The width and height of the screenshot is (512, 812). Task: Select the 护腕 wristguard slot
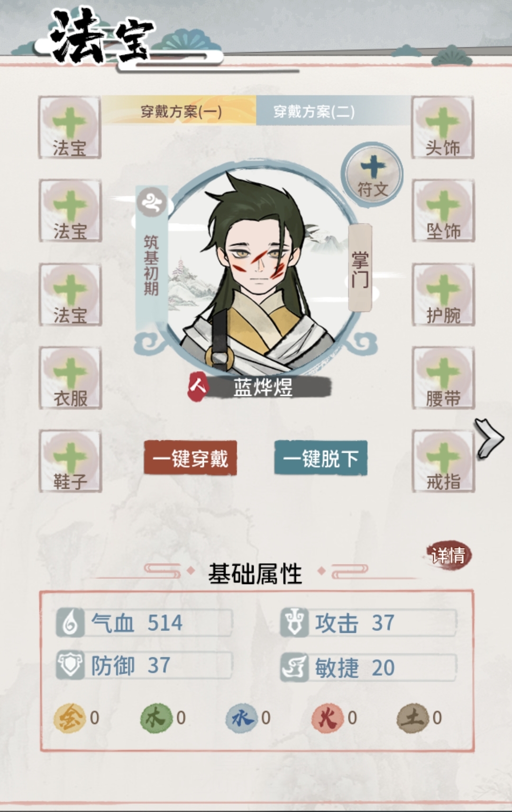click(443, 294)
